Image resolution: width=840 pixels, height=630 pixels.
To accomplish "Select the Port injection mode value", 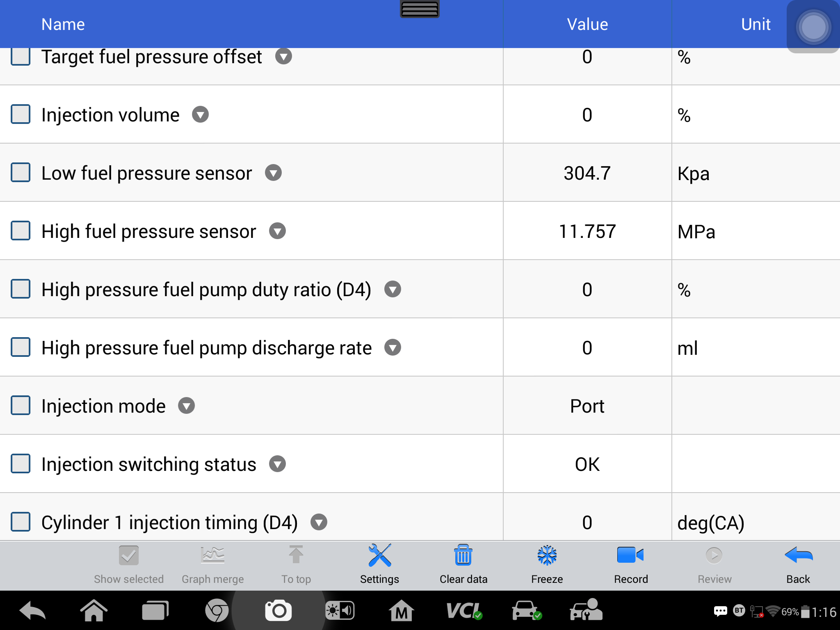I will [587, 406].
